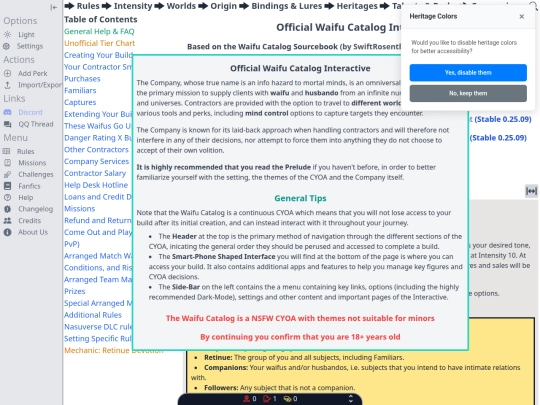The height and width of the screenshot is (405, 540).
Task: Open Fanfics menu entry
Action: click(x=29, y=186)
